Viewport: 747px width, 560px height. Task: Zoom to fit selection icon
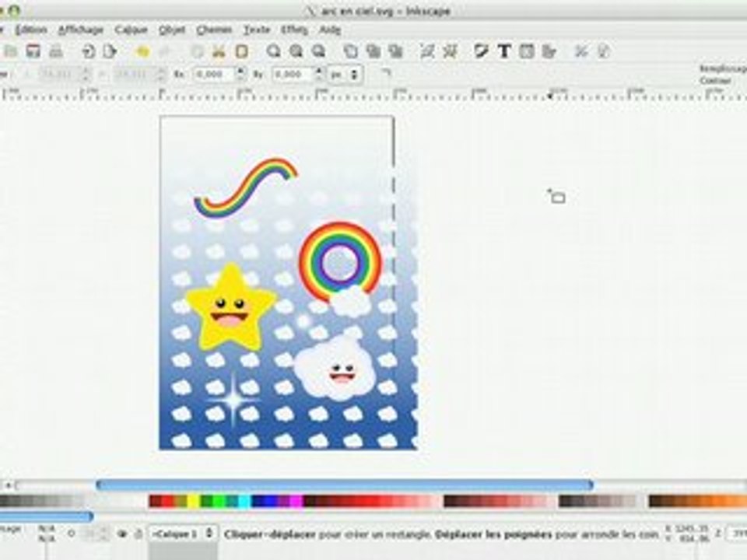tap(273, 51)
